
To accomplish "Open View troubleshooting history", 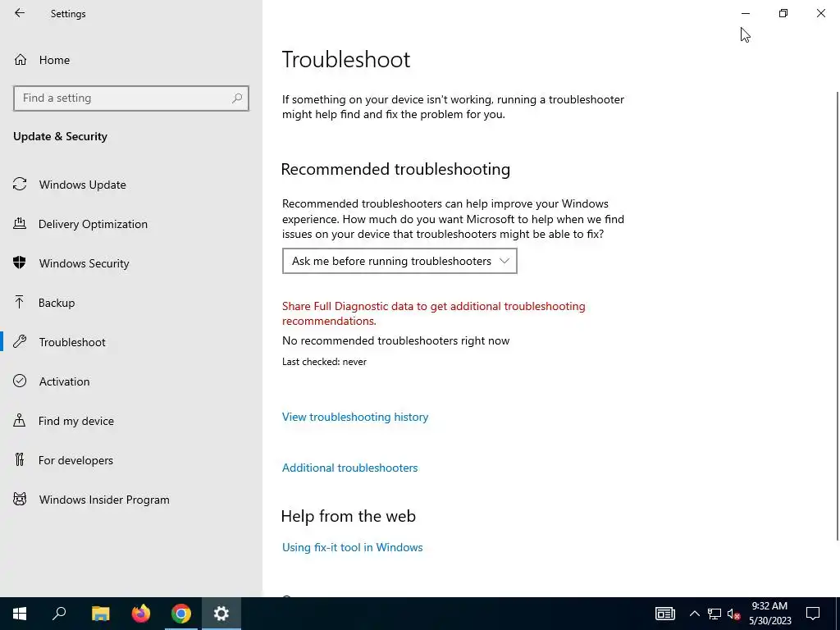I will (x=355, y=417).
